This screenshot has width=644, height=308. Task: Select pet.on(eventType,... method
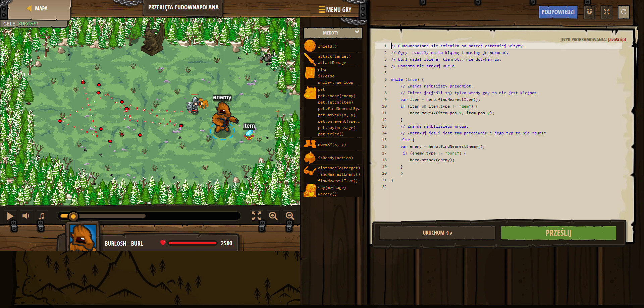click(x=339, y=121)
